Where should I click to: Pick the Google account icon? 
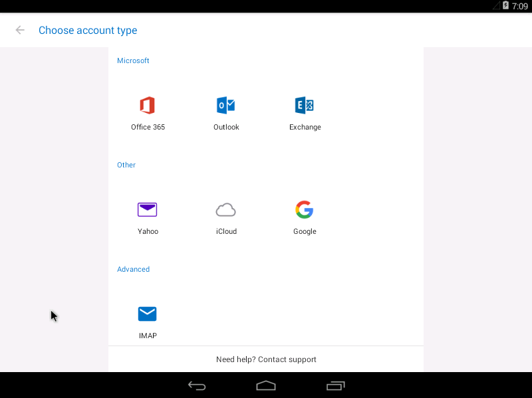(x=305, y=209)
